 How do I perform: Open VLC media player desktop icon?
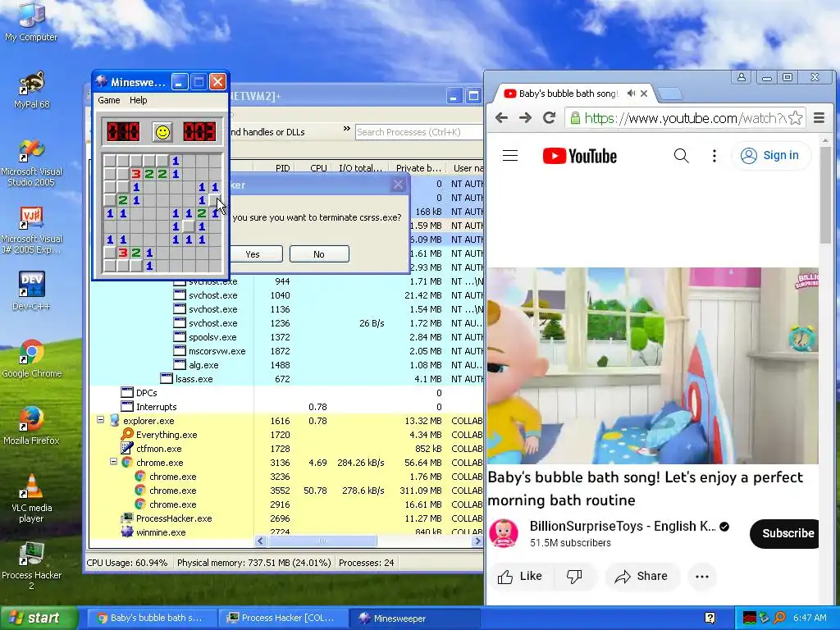click(31, 498)
